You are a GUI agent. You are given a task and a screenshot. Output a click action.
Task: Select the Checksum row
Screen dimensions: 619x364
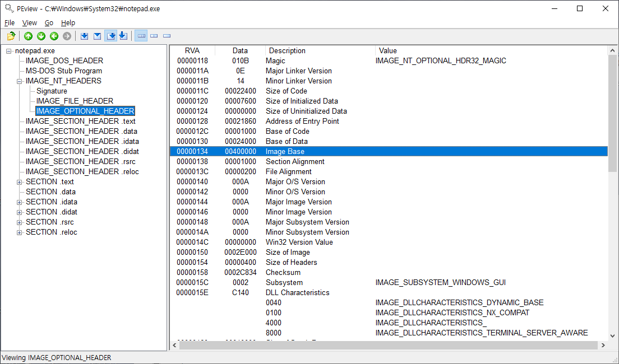(x=389, y=273)
